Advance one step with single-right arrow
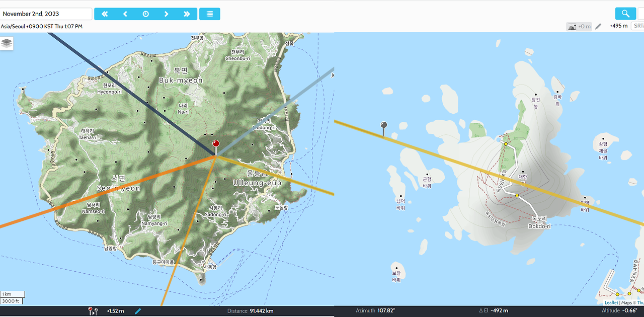644x317 pixels. 167,14
